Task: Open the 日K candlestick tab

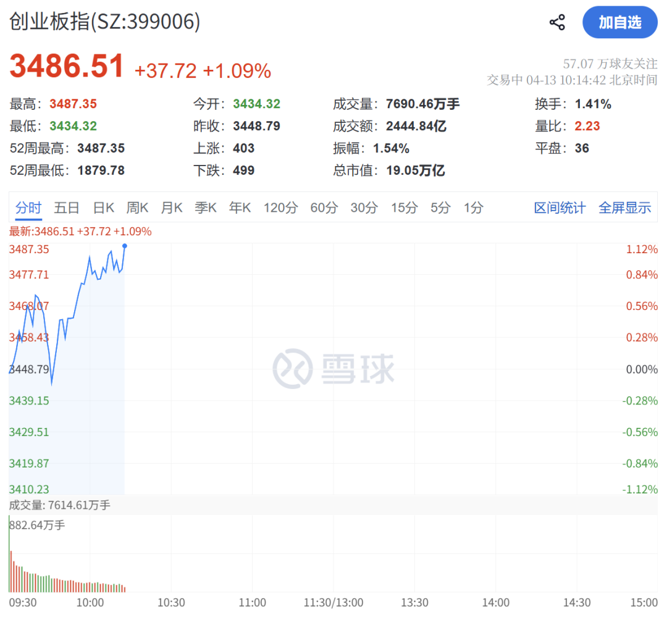Action: pos(104,208)
